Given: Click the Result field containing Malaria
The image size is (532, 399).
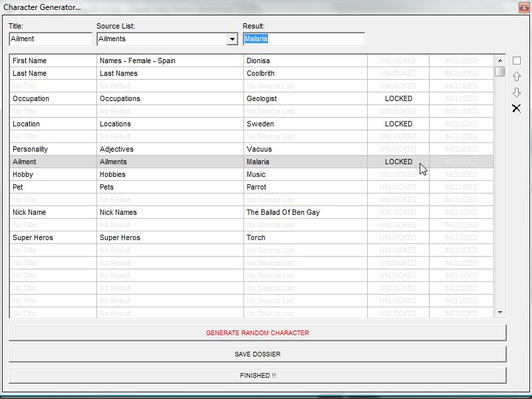Looking at the screenshot, I should point(304,39).
